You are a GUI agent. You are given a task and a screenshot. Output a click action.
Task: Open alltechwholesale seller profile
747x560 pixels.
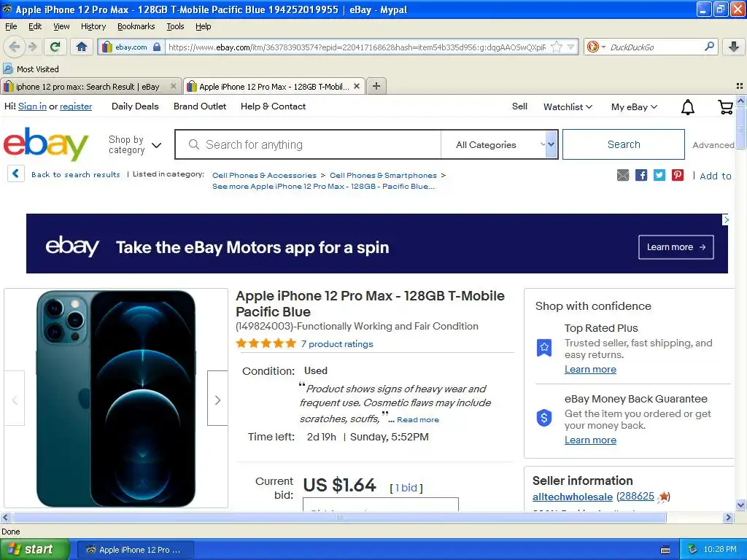573,497
